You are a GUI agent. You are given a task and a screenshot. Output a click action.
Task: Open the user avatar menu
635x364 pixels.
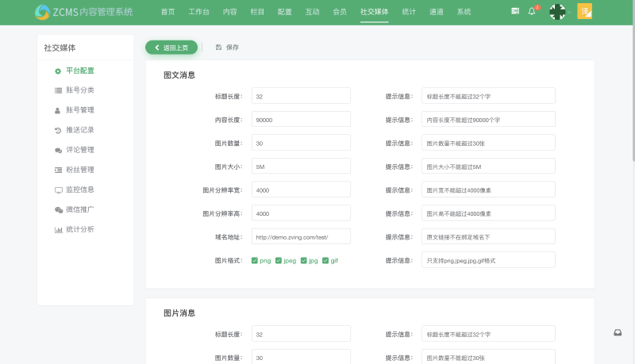pyautogui.click(x=557, y=12)
